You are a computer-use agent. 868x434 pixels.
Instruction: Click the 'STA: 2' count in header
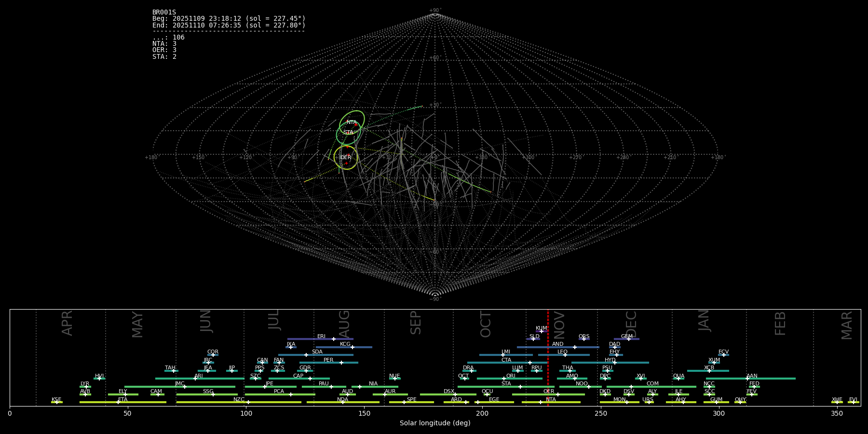(164, 57)
